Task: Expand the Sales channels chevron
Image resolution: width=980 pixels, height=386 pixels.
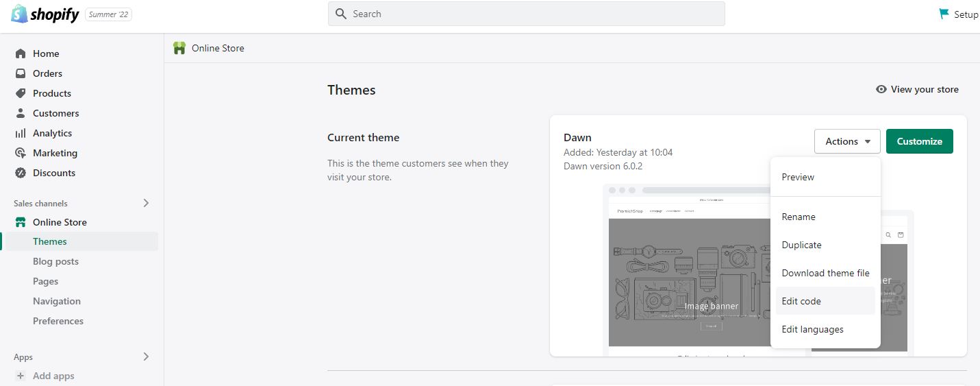Action: tap(146, 203)
